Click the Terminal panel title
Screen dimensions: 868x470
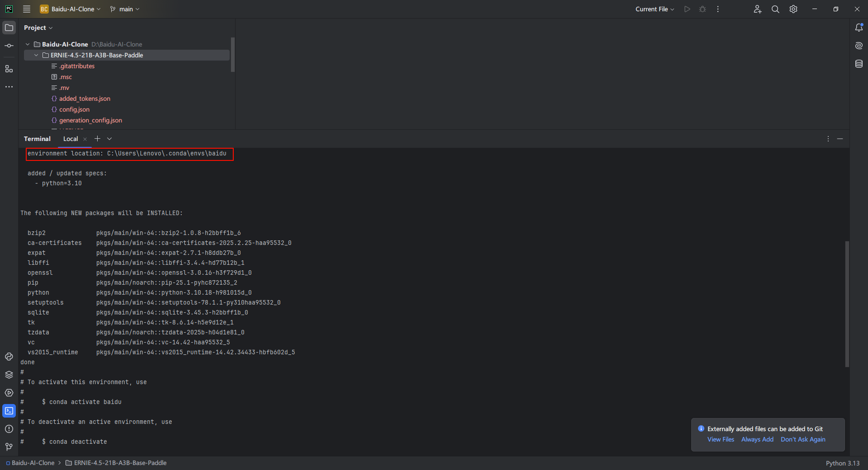(37, 139)
